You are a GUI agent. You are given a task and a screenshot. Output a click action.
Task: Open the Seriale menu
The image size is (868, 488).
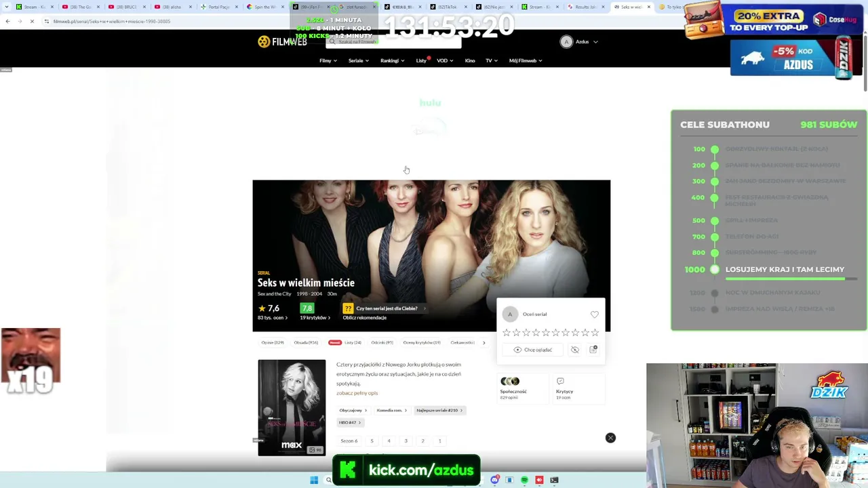coord(359,60)
